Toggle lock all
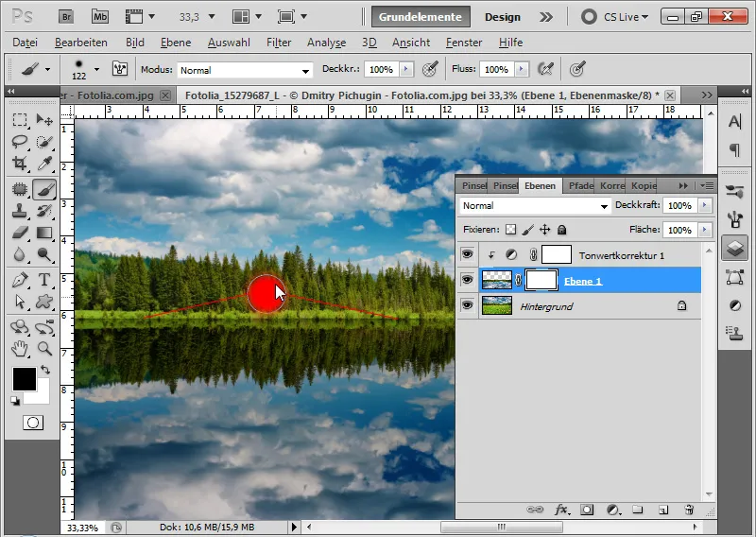Screen dimensions: 756x537 561,230
